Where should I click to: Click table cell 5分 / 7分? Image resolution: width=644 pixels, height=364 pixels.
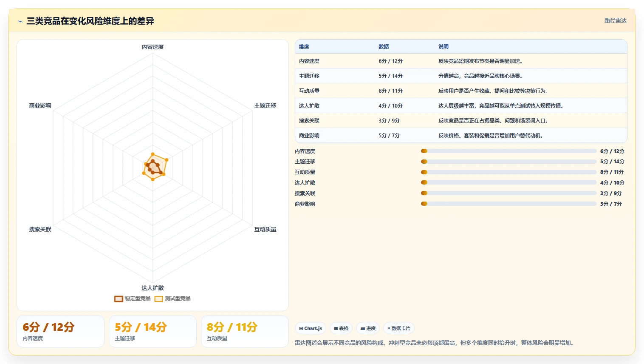coord(389,136)
